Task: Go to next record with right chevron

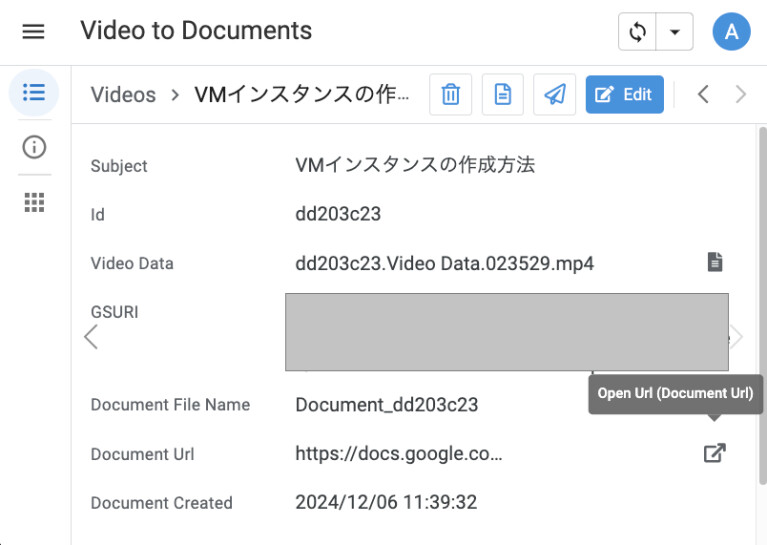Action: (741, 95)
